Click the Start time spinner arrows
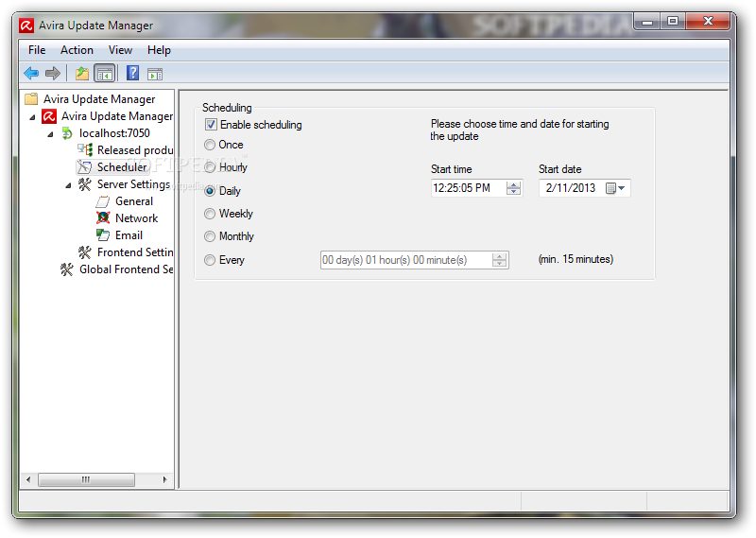This screenshot has width=756, height=538. 513,188
